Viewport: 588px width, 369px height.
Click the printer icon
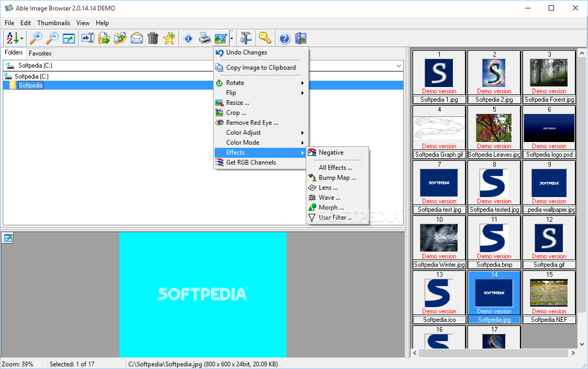click(205, 38)
